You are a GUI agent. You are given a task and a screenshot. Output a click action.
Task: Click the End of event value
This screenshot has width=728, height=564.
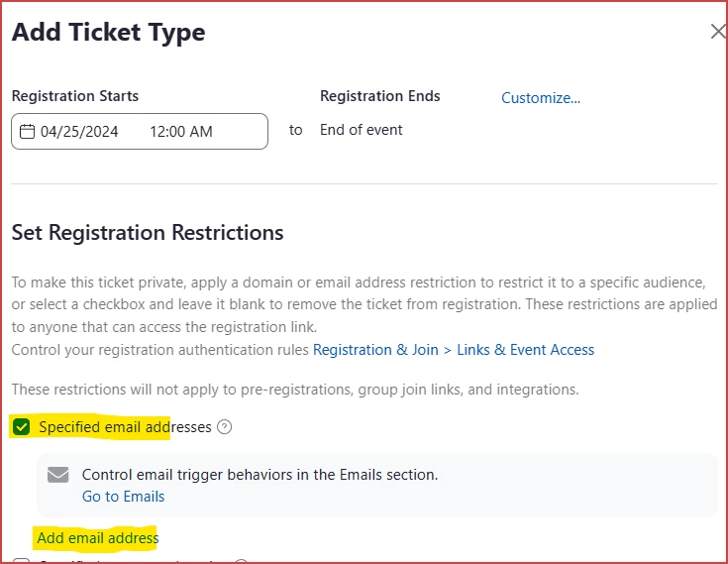362,130
